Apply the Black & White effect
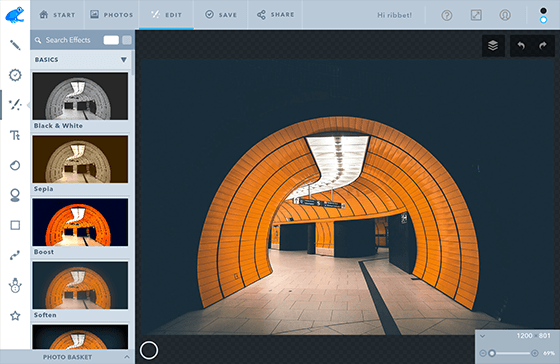Screen dimensions: 560x364 click(x=80, y=96)
